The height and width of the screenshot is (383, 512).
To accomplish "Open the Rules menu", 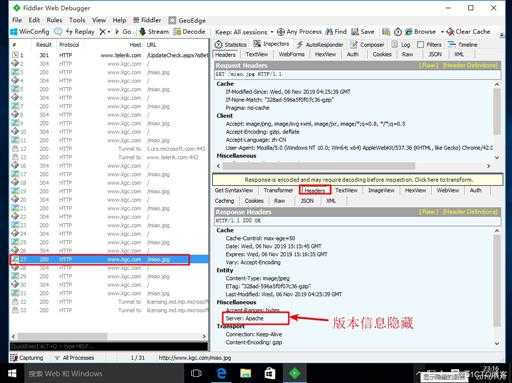I will (54, 20).
